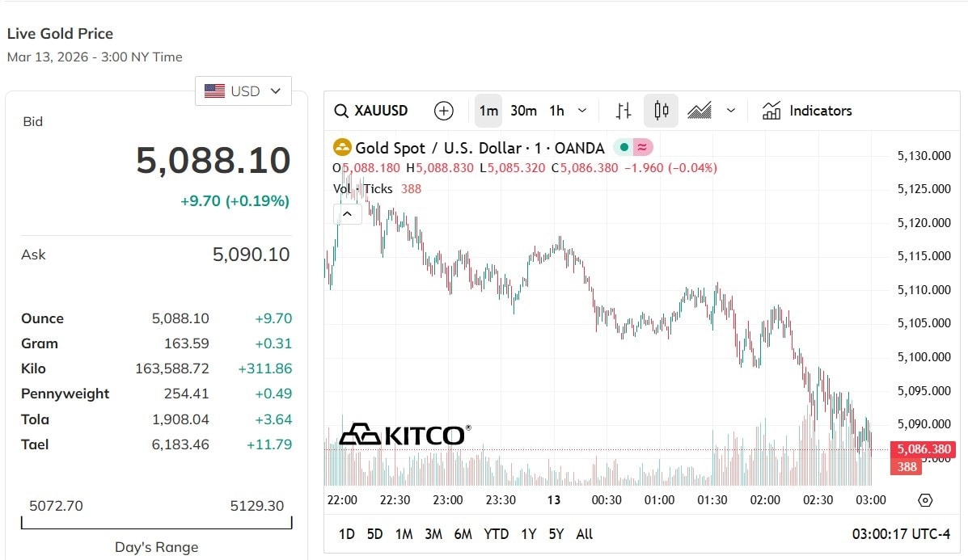
Task: Expand the chart style dropdown arrow
Action: pyautogui.click(x=731, y=111)
